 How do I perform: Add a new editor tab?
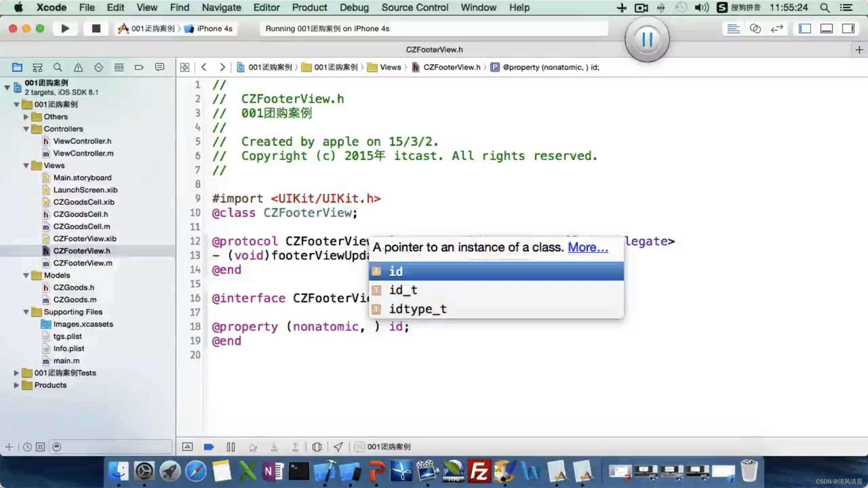coord(859,50)
